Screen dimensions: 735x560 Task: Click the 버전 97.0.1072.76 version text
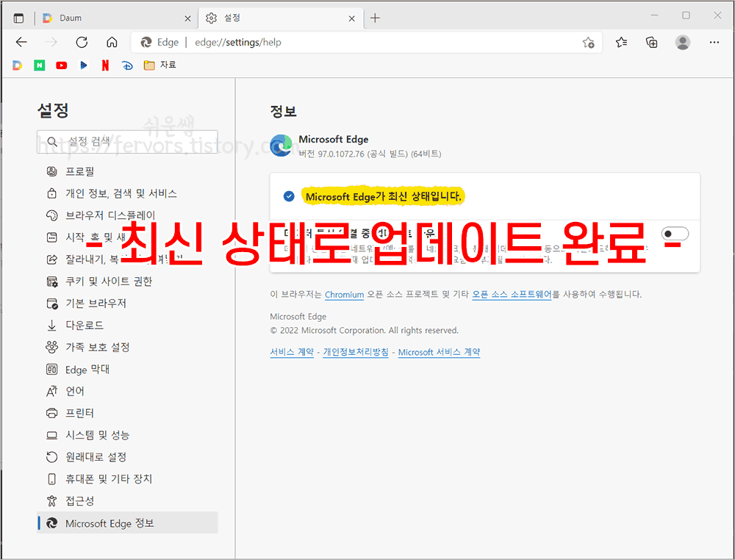point(370,154)
